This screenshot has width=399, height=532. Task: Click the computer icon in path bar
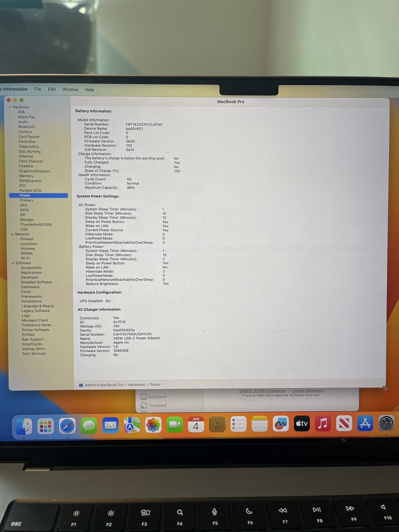81,385
